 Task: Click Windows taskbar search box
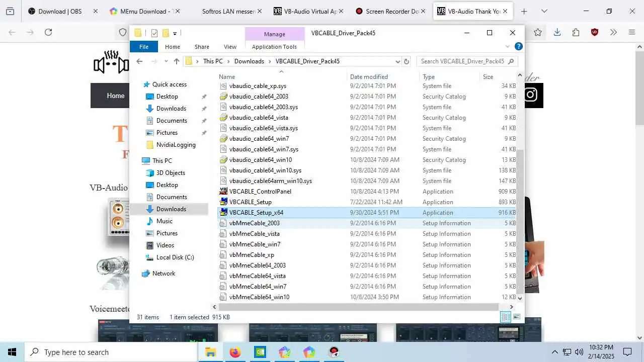pyautogui.click(x=111, y=352)
